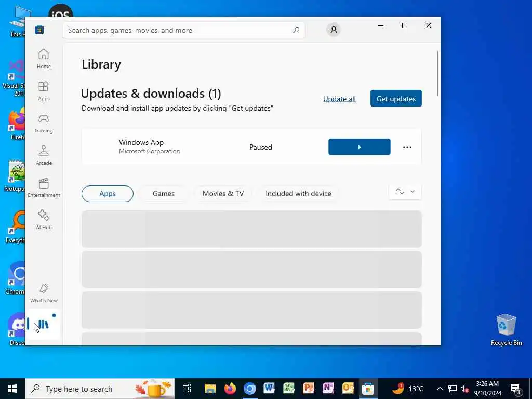Click the Get updates button
This screenshot has height=399, width=532.
coord(396,98)
